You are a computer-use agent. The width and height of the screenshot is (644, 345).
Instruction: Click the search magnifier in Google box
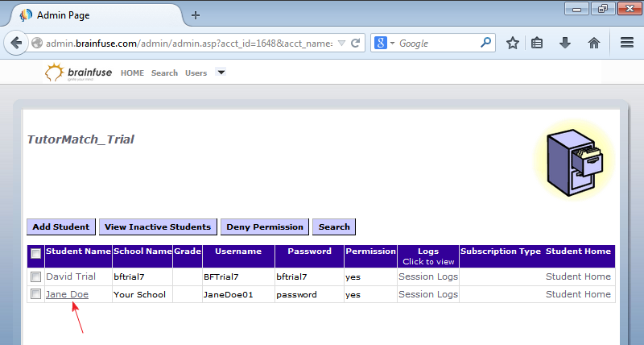[486, 43]
